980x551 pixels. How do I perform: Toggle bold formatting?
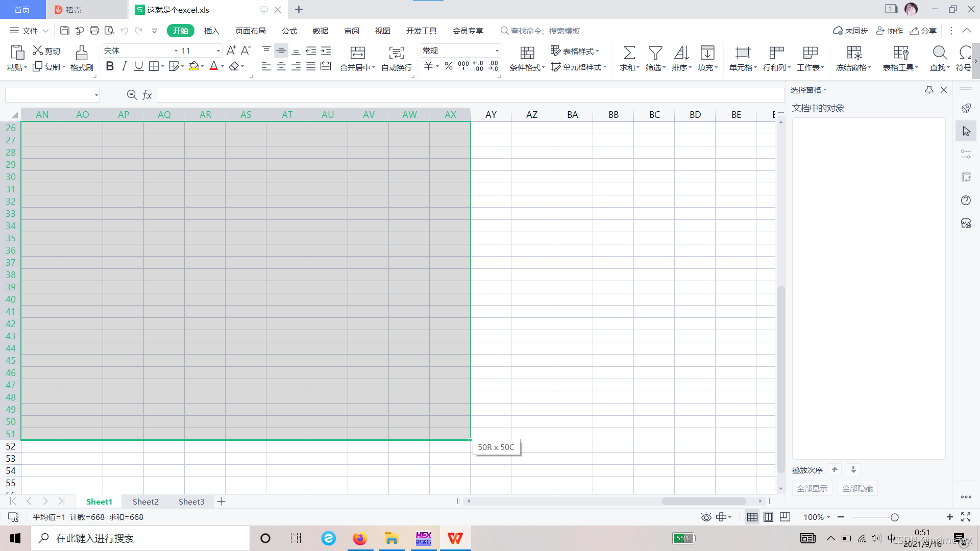tap(110, 66)
